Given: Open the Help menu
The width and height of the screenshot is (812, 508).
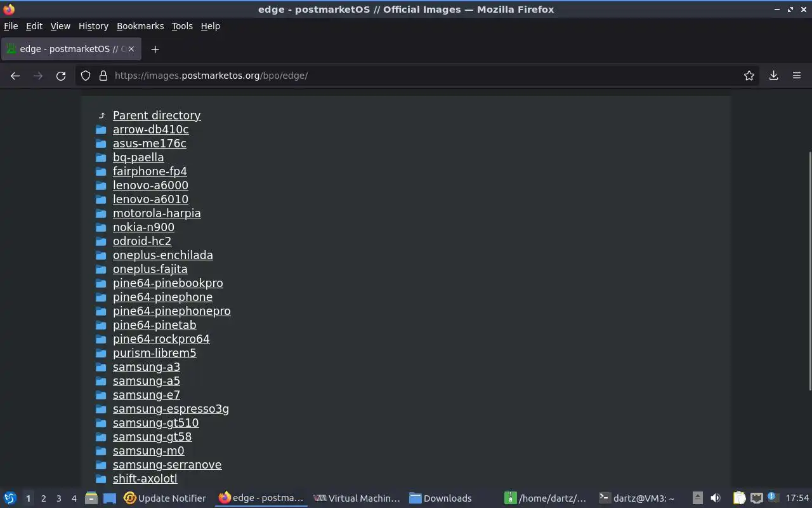Looking at the screenshot, I should click(210, 26).
